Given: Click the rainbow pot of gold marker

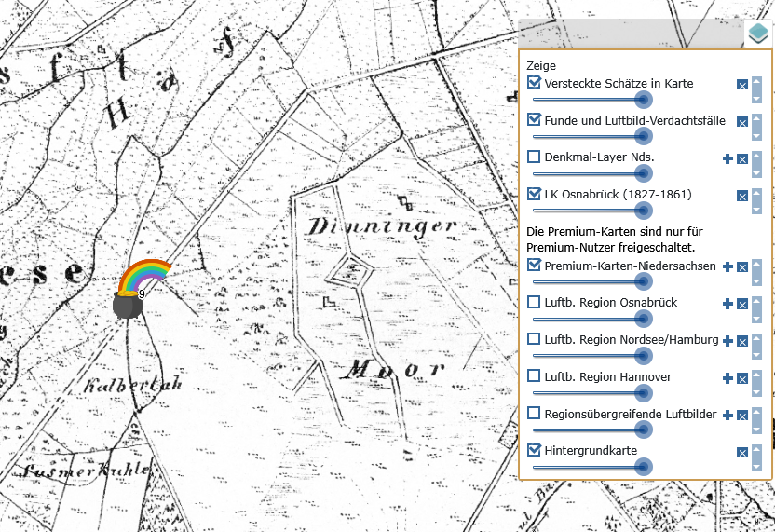Looking at the screenshot, I should pos(137,291).
